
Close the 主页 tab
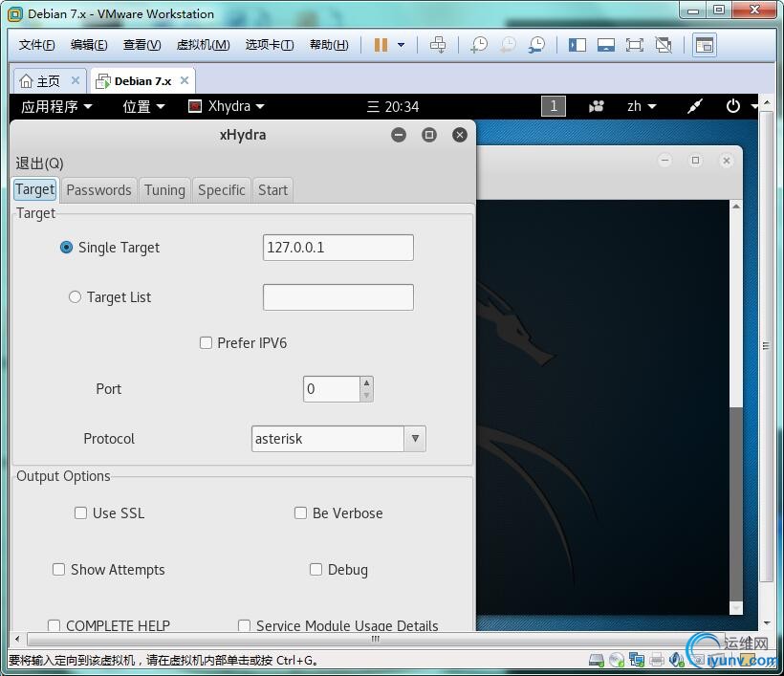[76, 80]
